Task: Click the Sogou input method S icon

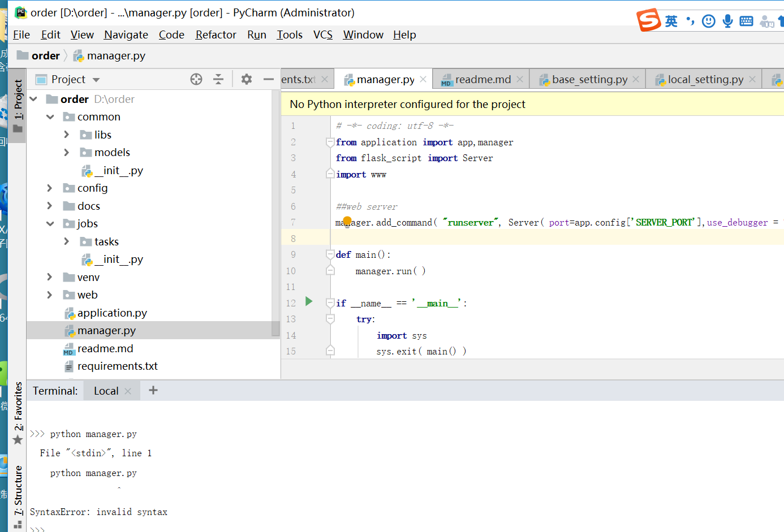Action: (648, 20)
